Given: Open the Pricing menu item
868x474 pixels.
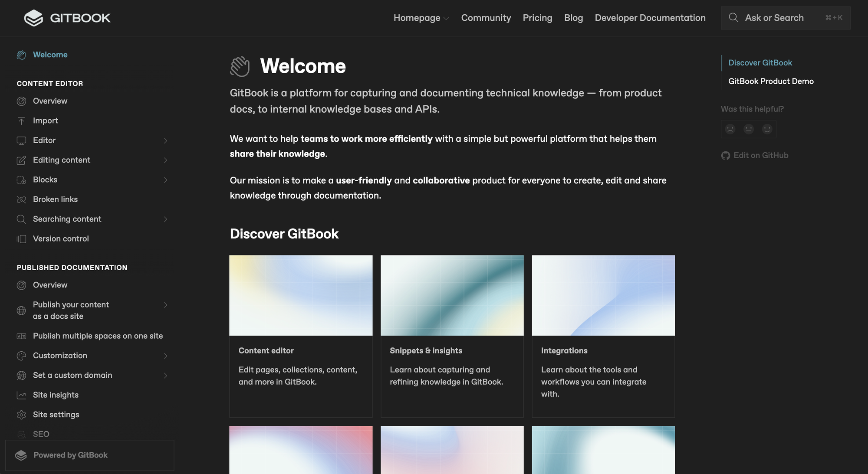Looking at the screenshot, I should pyautogui.click(x=537, y=18).
